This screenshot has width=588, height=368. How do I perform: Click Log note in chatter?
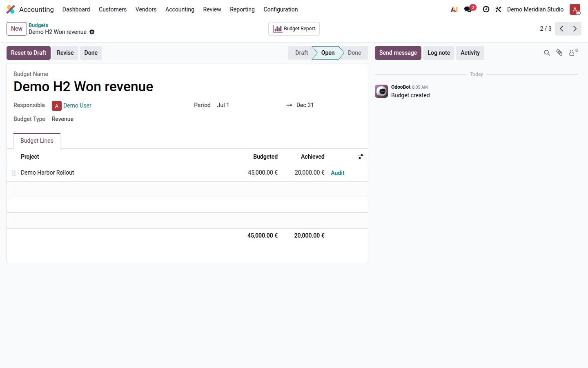(x=439, y=53)
